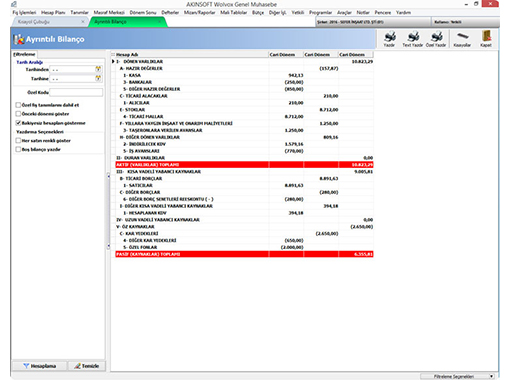Click row pointer arrow beside DÖNEN VARLIKLAR
This screenshot has height=380, width=510.
pyautogui.click(x=113, y=61)
